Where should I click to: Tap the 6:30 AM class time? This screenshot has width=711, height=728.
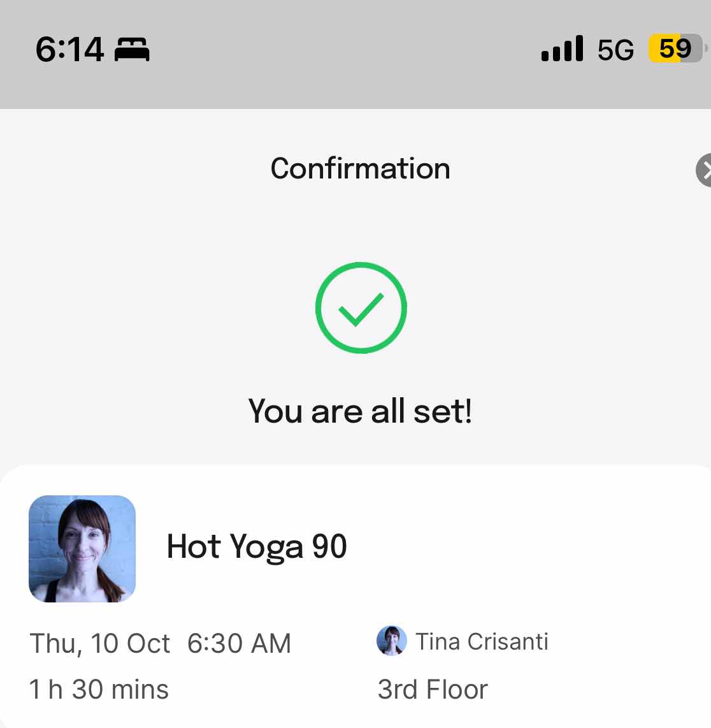(239, 643)
